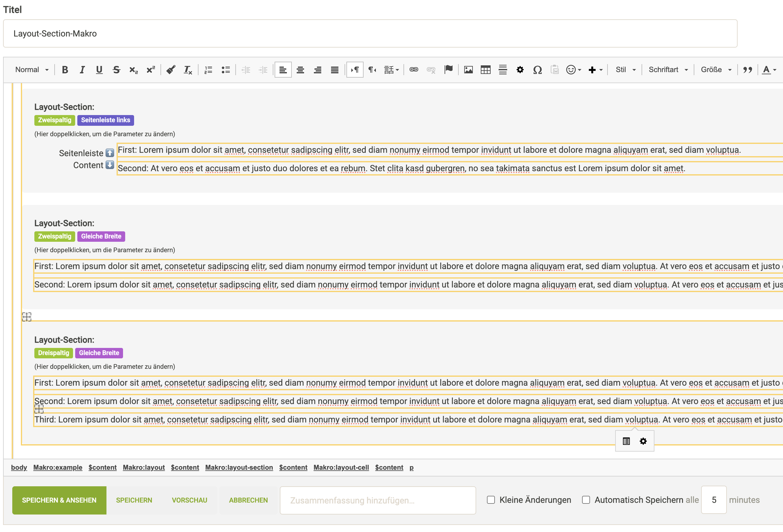Click the remove format icon
The height and width of the screenshot is (532, 783).
(188, 70)
